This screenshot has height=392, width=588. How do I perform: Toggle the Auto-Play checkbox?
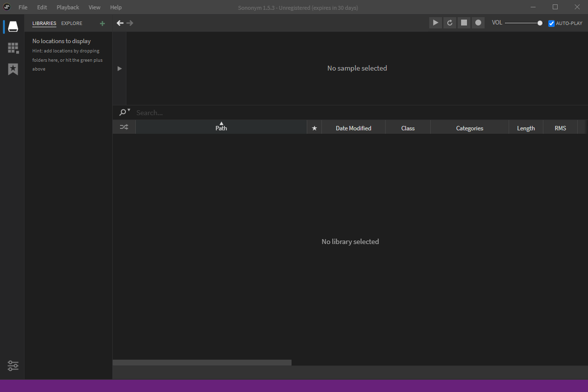click(552, 23)
